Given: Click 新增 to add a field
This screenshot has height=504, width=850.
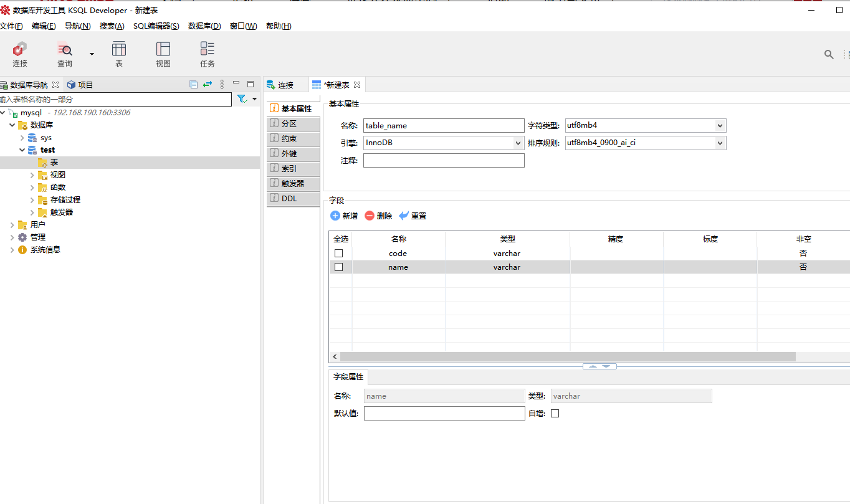Looking at the screenshot, I should click(x=344, y=216).
